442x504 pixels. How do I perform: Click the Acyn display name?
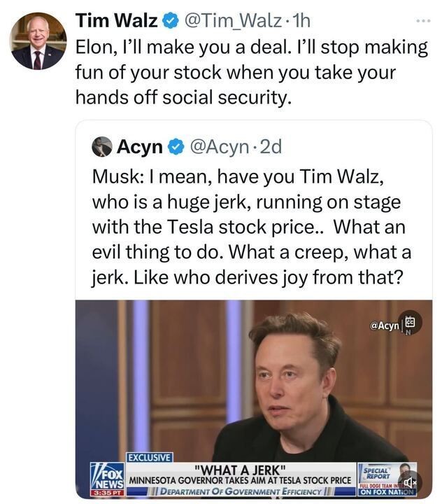tap(140, 147)
